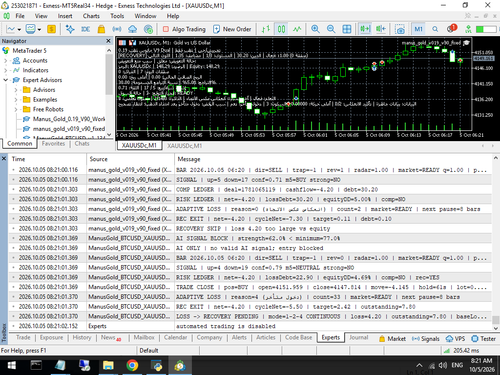Open the Strategy Tester button

pyautogui.click(x=483, y=339)
